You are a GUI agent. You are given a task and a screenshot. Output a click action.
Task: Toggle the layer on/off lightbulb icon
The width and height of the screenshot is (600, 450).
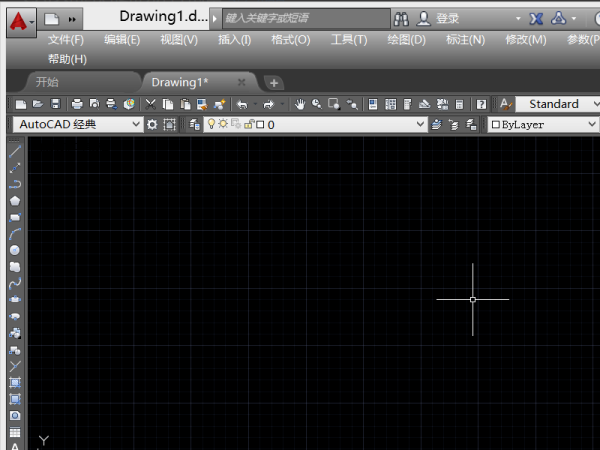click(x=211, y=124)
